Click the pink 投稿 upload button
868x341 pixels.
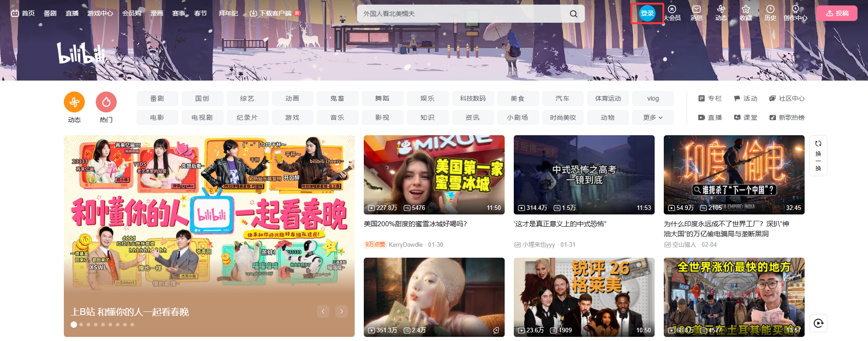coord(837,13)
